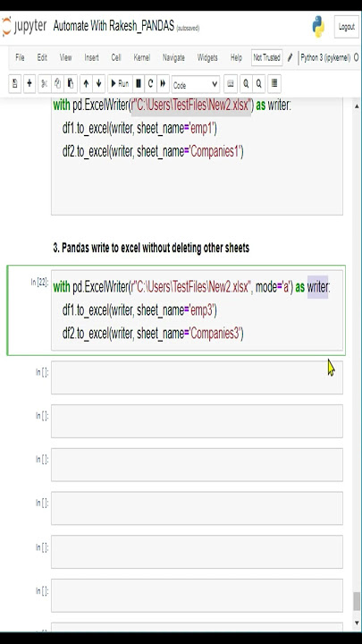
Task: Click the first empty code cell
Action: (x=197, y=377)
